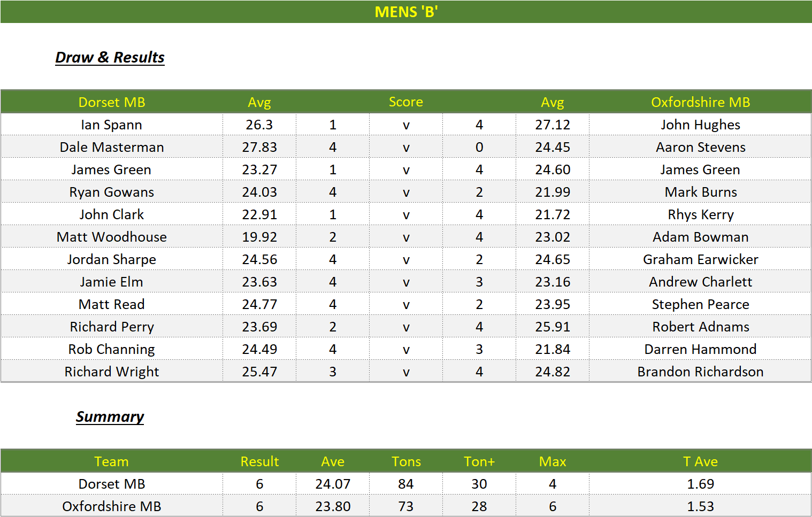
Task: Select player name Jamie Elm
Action: (x=112, y=282)
